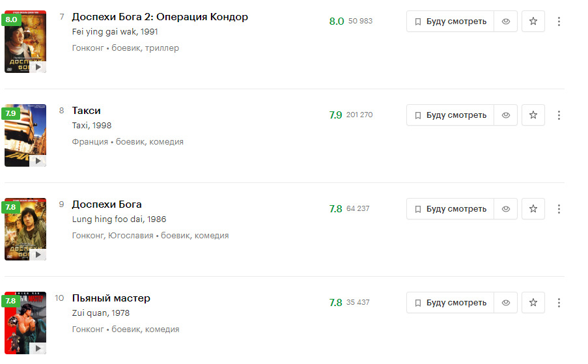Open Доспехи Бога 2: Операция Кондор title
This screenshot has height=364, width=588.
[160, 17]
